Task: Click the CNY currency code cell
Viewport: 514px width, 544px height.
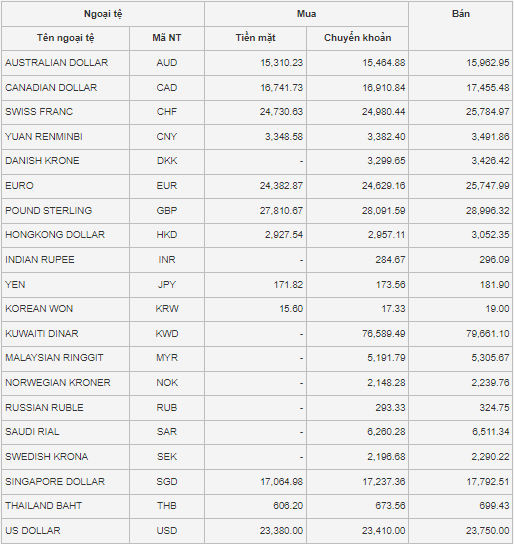Action: point(167,137)
